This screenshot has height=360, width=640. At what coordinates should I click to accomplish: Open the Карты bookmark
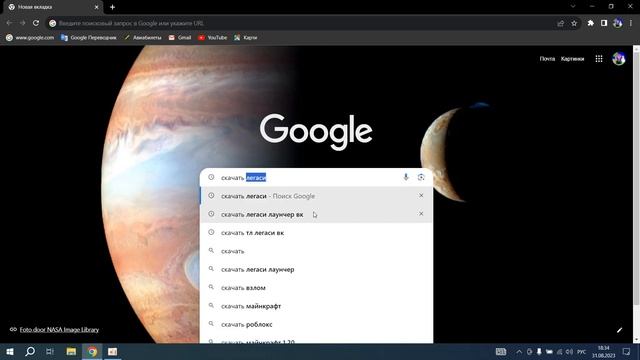click(x=246, y=38)
